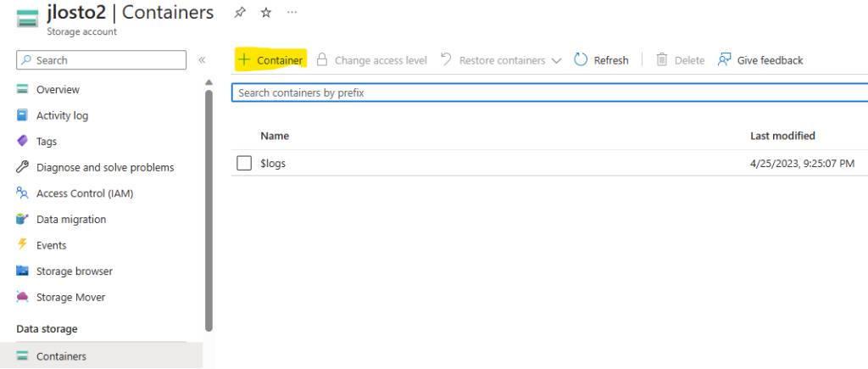
Task: Click the Container button label
Action: [x=280, y=60]
